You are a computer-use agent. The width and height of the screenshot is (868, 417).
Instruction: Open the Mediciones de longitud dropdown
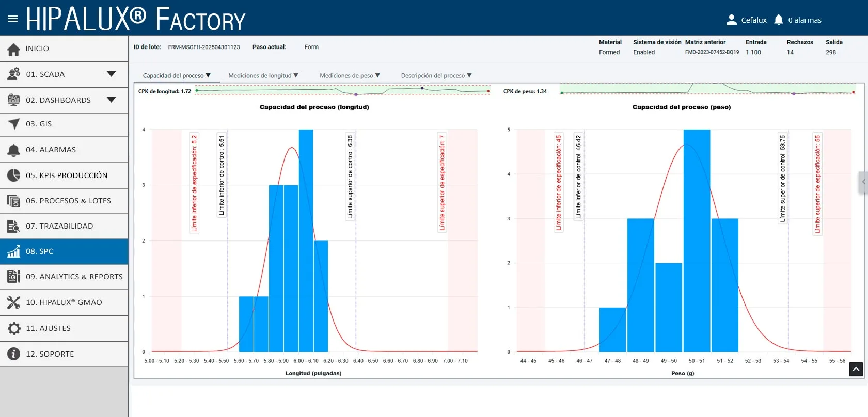(263, 75)
